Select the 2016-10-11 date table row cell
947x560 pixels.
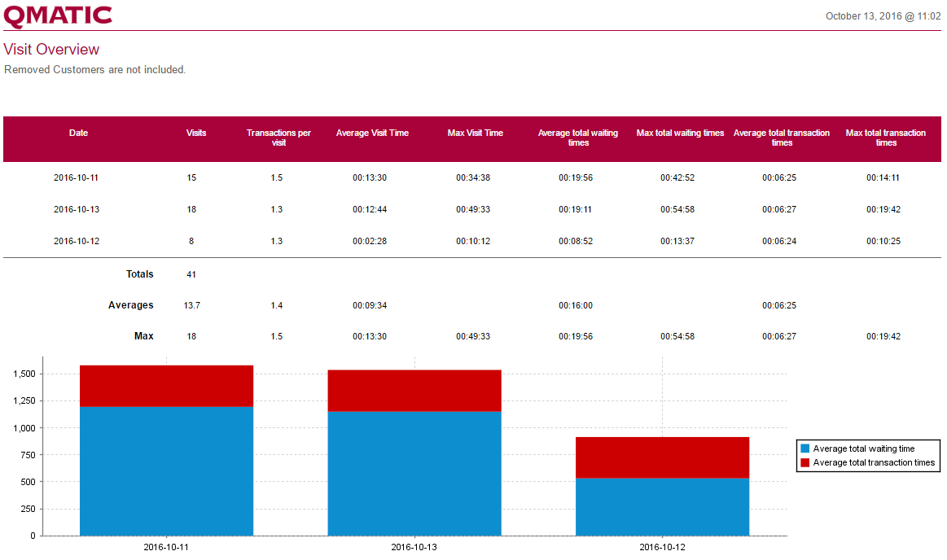(x=76, y=177)
